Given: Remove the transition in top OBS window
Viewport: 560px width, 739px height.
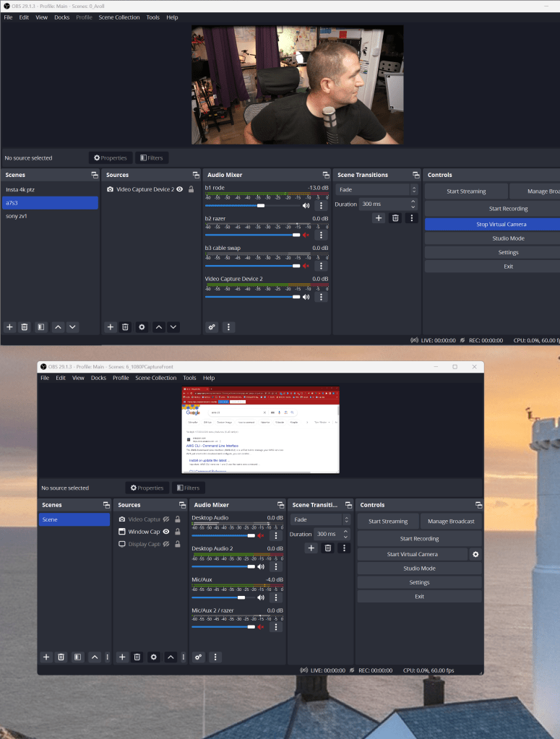Looking at the screenshot, I should click(x=395, y=217).
